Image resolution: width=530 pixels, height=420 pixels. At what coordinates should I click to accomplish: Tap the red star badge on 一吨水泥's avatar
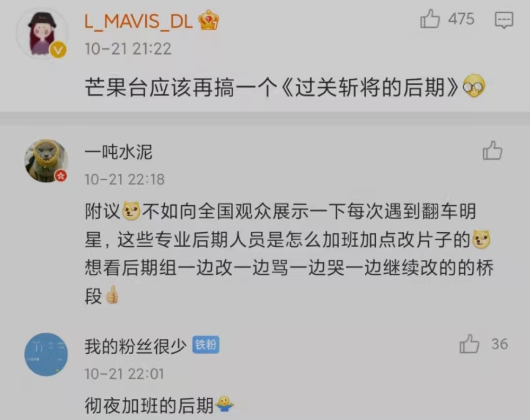point(61,176)
